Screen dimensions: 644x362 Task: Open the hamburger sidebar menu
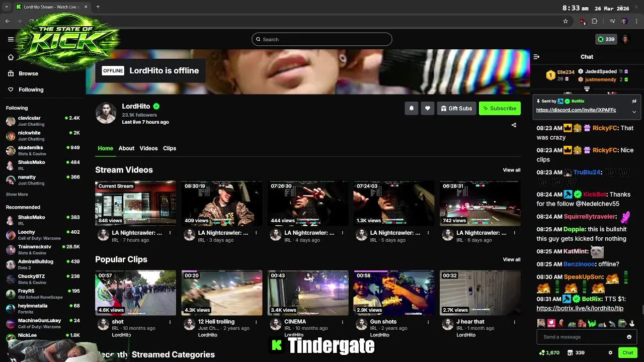[11, 39]
